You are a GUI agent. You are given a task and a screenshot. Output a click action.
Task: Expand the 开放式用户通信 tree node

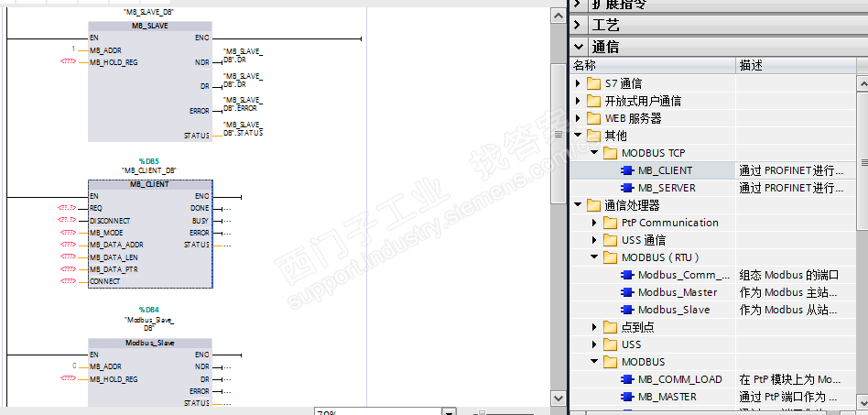click(578, 101)
